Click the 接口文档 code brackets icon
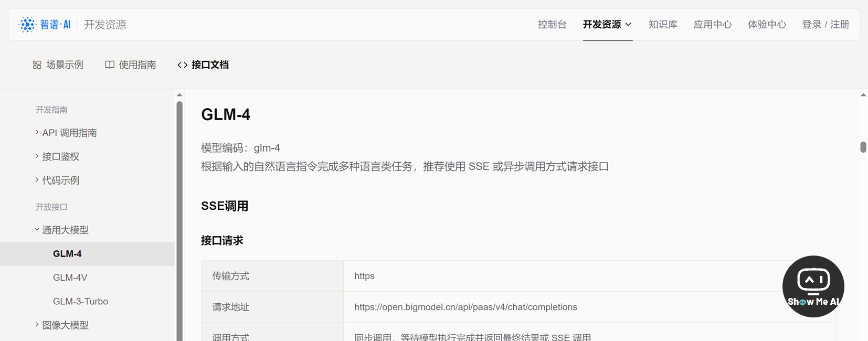Viewport: 868px width, 341px height. (x=183, y=65)
